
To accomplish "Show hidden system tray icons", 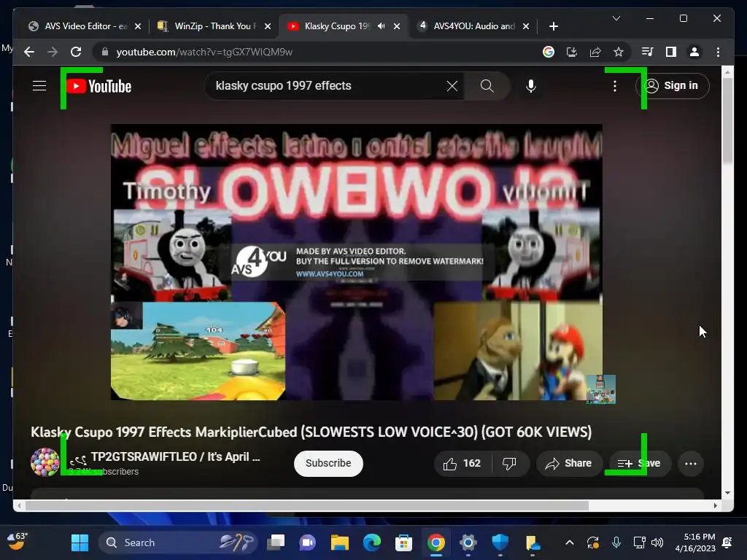I will coord(569,542).
